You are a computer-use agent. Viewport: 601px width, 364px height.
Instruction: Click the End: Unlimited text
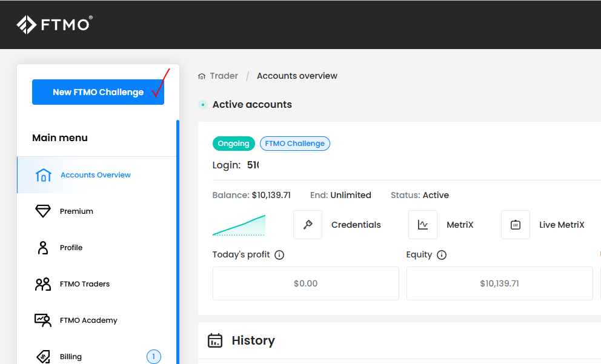340,195
